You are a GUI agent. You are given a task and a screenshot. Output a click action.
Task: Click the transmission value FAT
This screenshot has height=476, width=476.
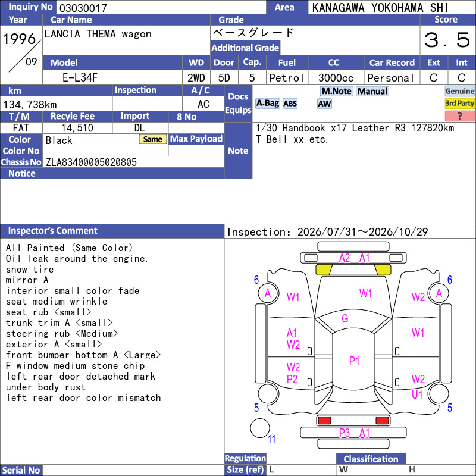pyautogui.click(x=21, y=128)
